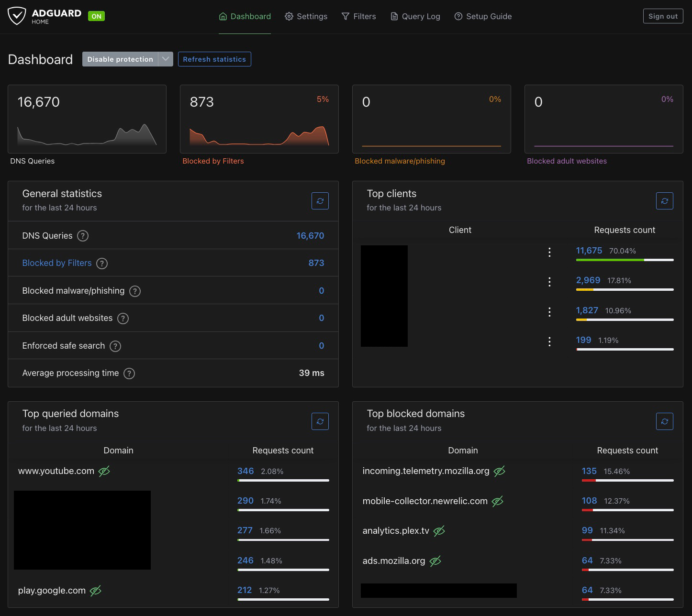Open the Blocked adult websites chart card

pyautogui.click(x=604, y=119)
